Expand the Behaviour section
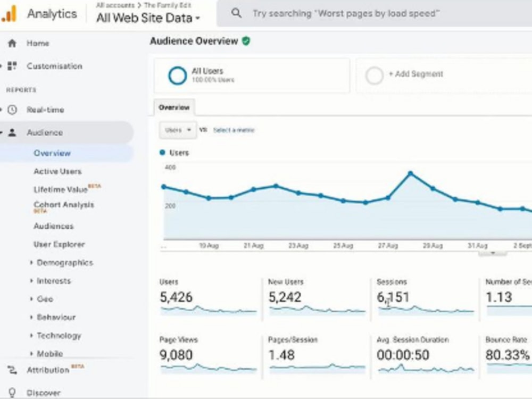The width and height of the screenshot is (532, 399). tap(31, 317)
